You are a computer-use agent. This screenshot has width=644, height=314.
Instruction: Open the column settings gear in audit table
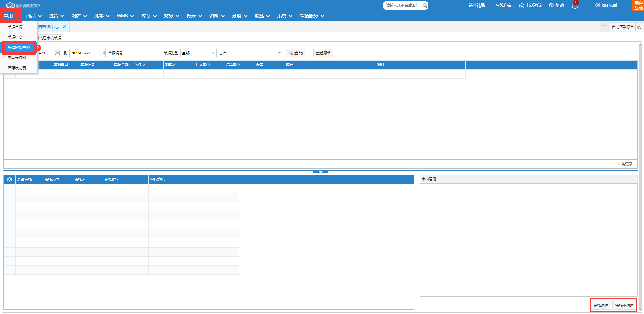(x=9, y=180)
